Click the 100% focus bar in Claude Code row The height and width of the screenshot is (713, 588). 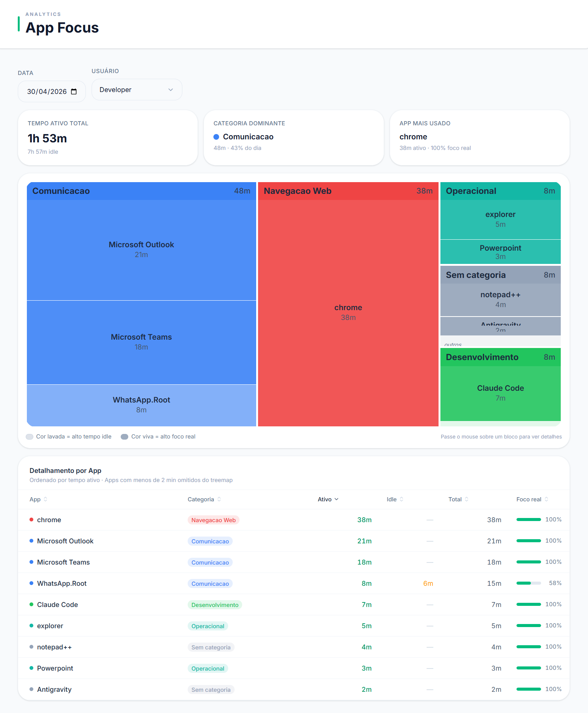(529, 604)
